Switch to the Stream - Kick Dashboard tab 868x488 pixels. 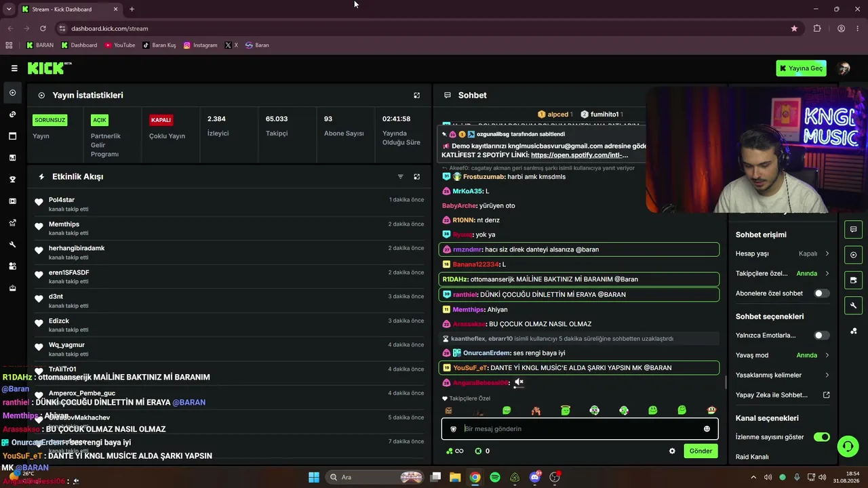(x=70, y=9)
